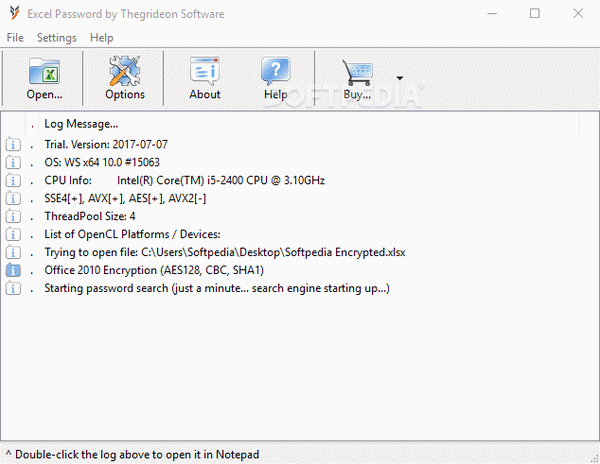Open the File menu

pos(15,37)
